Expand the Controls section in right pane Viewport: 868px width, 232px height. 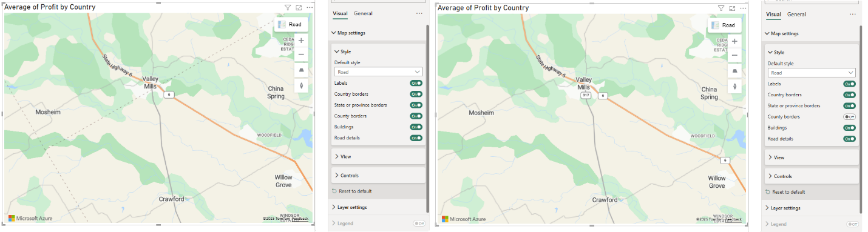pyautogui.click(x=812, y=176)
